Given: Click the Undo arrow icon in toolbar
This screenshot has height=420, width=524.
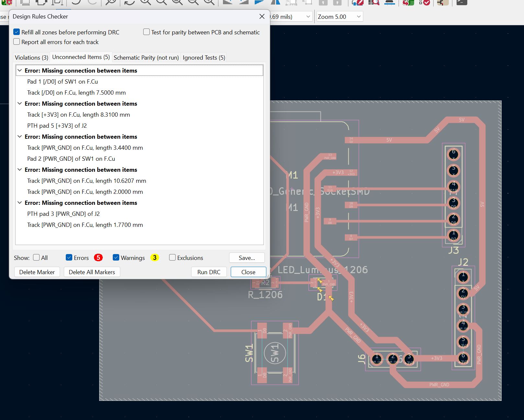Looking at the screenshot, I should click(76, 2).
